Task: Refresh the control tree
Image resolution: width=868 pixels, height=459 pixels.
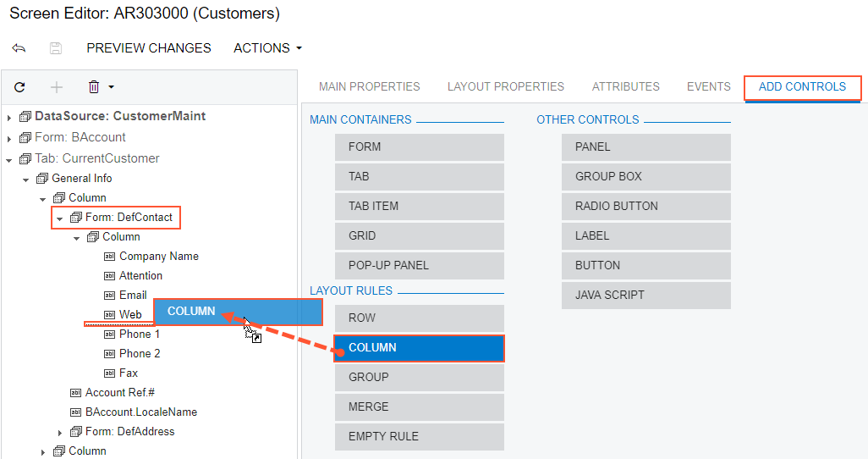Action: click(x=19, y=86)
